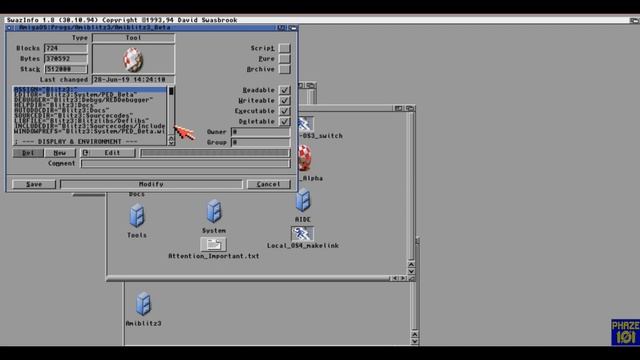Click the Group input field
The width and height of the screenshot is (640, 360).
click(x=261, y=142)
